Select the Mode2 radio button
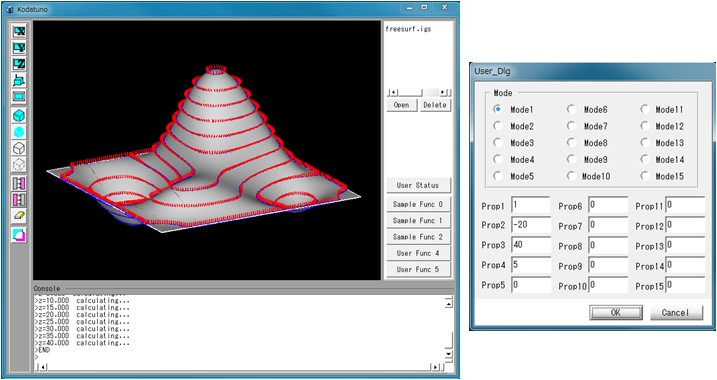 [x=498, y=125]
